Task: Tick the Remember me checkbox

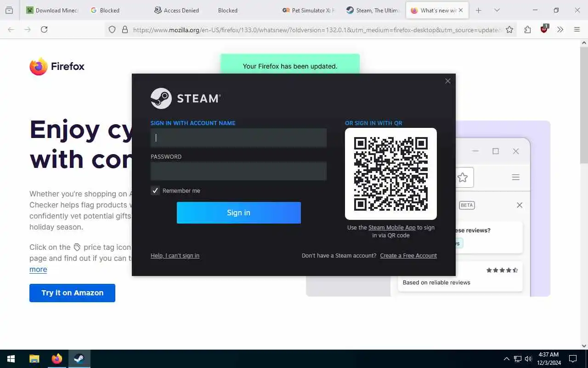Action: [x=155, y=190]
